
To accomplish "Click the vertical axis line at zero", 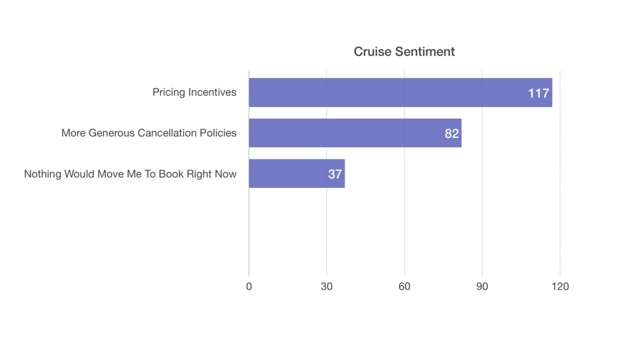I will (x=249, y=231).
